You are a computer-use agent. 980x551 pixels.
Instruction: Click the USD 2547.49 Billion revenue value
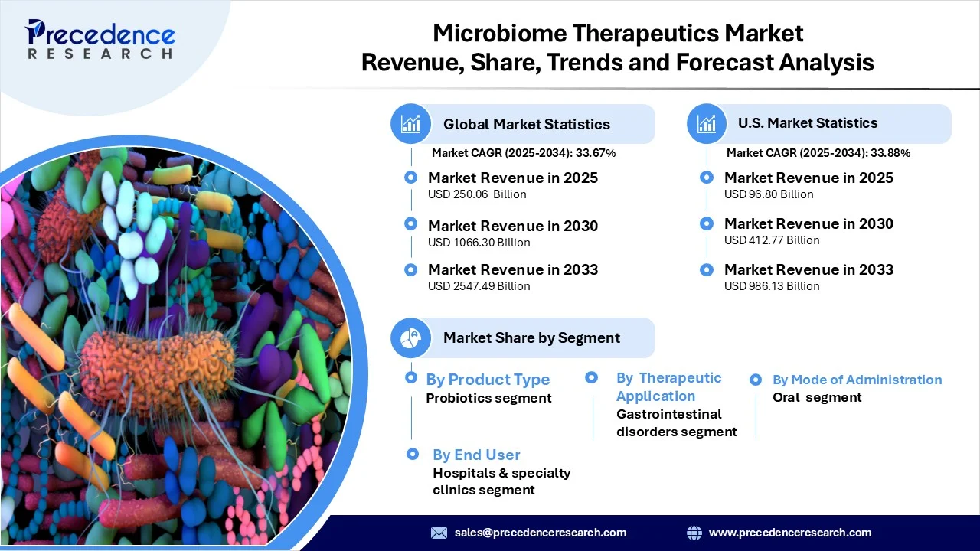[479, 286]
